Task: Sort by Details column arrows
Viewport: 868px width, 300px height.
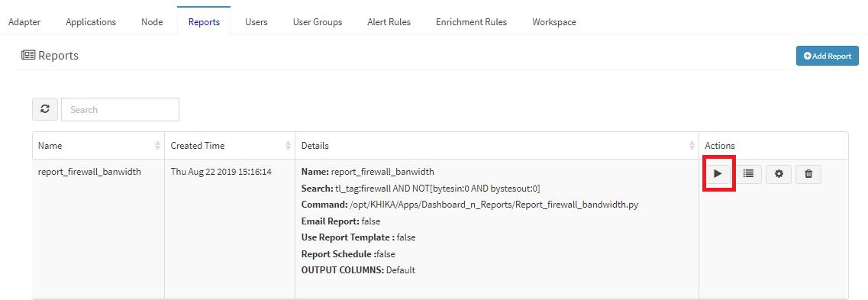Action: 692,146
